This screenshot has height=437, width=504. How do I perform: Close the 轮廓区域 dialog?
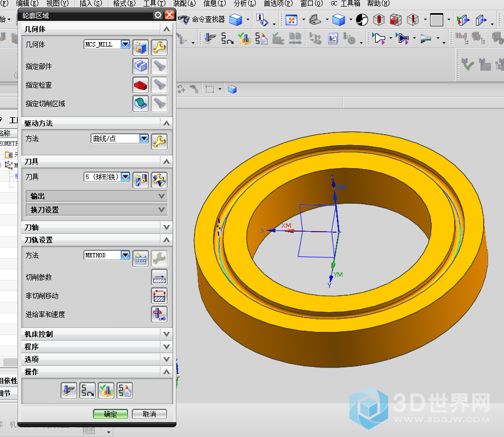[169, 15]
